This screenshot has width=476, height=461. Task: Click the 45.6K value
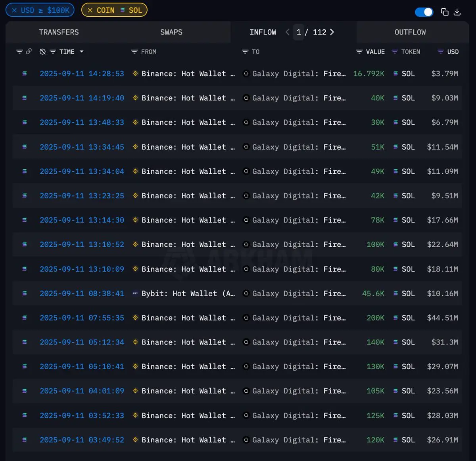[373, 294]
